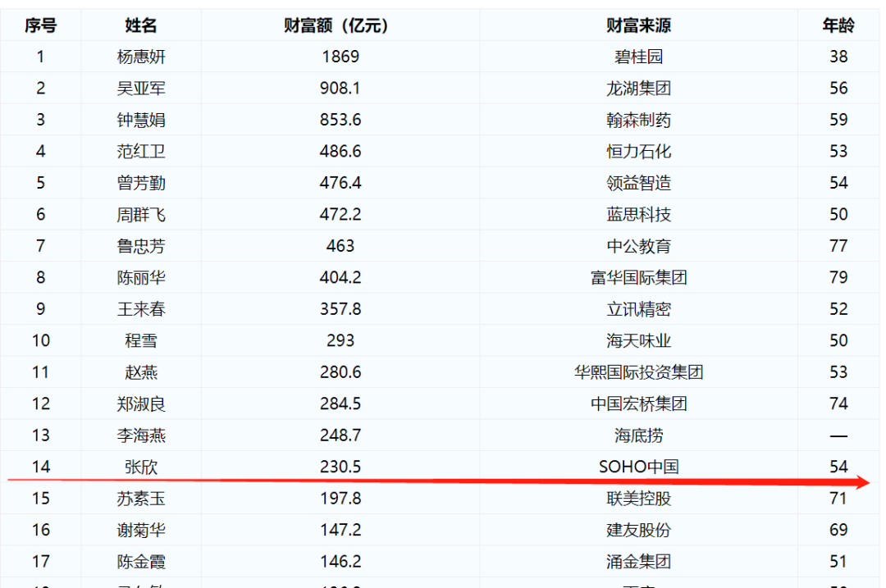Click the cell SOHO中国
Viewport: 886px width, 588px height.
tap(638, 467)
